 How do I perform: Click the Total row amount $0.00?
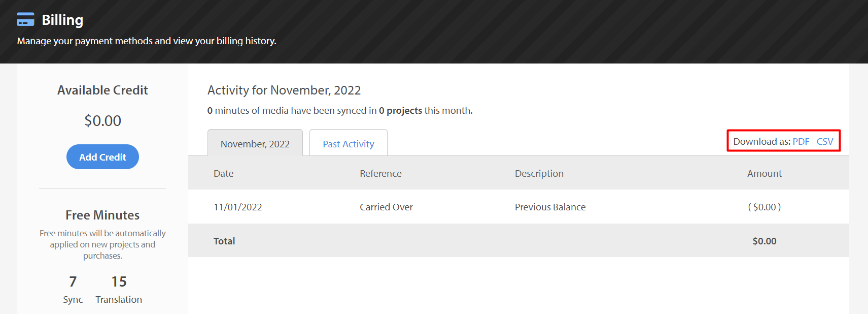point(765,241)
